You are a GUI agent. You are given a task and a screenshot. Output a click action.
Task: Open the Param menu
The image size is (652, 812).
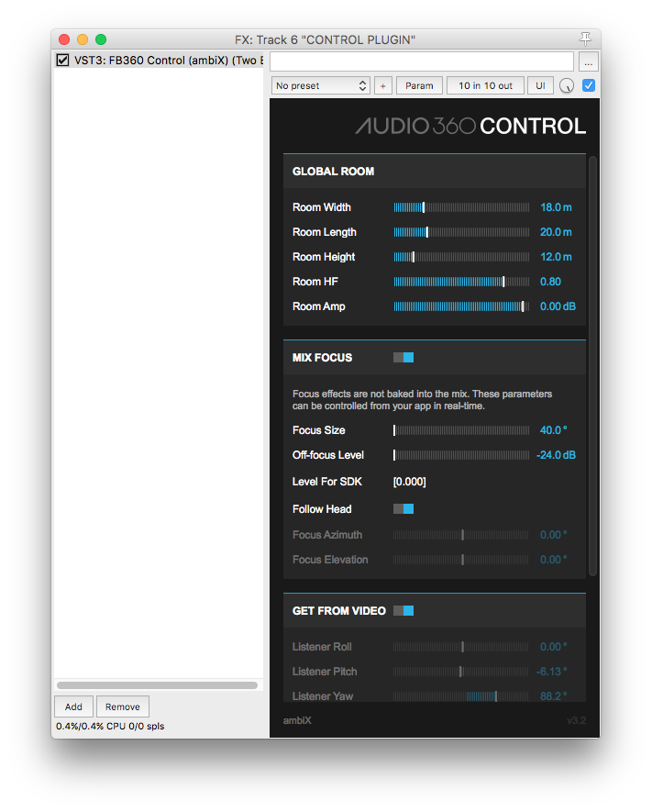click(x=419, y=86)
